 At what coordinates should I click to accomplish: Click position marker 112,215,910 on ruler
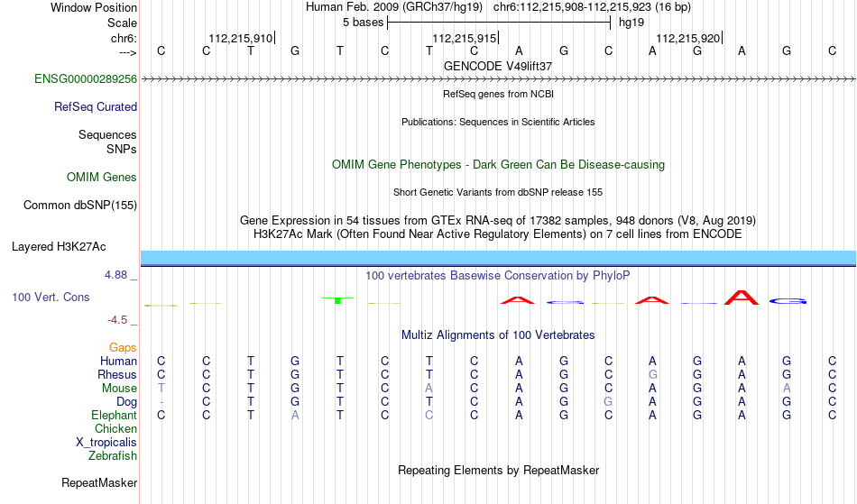[x=241, y=38]
